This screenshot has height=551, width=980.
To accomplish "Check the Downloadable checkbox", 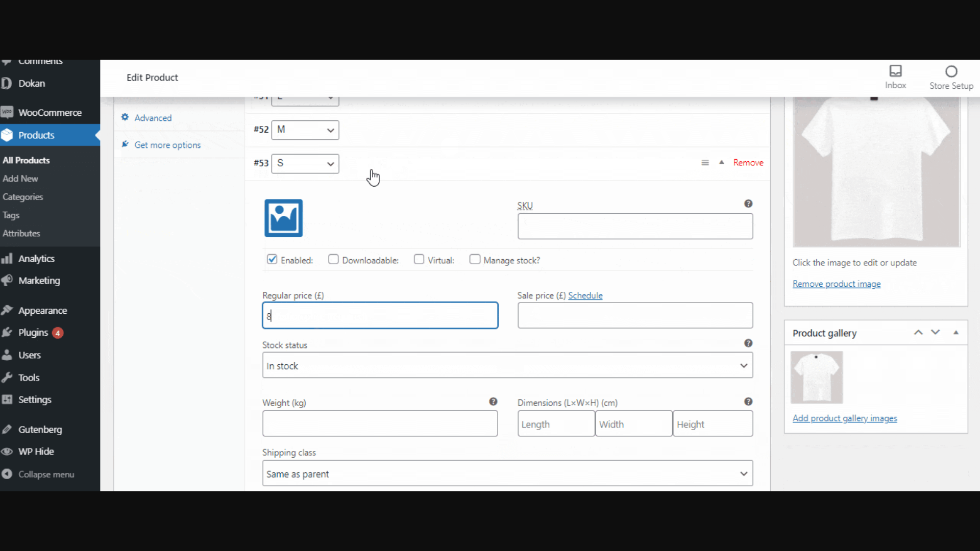I will pyautogui.click(x=333, y=259).
